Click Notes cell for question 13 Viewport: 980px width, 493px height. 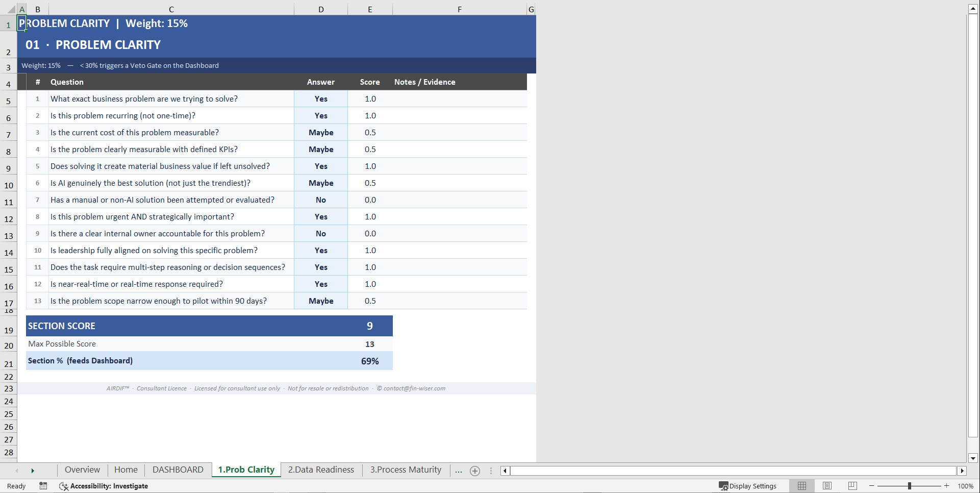460,301
